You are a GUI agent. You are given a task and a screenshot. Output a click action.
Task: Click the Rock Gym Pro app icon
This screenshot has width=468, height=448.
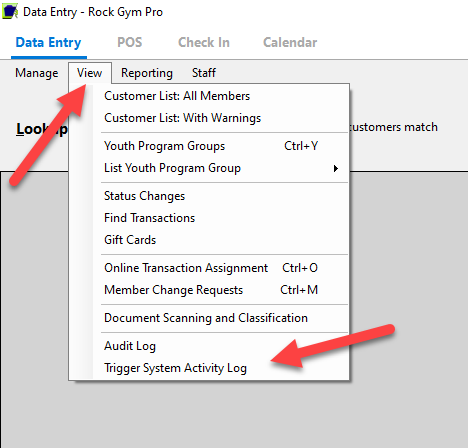pyautogui.click(x=10, y=12)
